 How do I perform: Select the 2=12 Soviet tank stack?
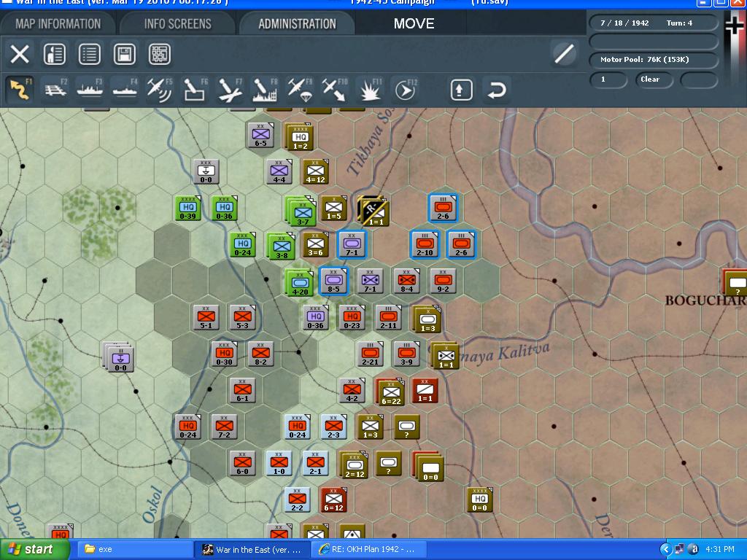tap(354, 465)
